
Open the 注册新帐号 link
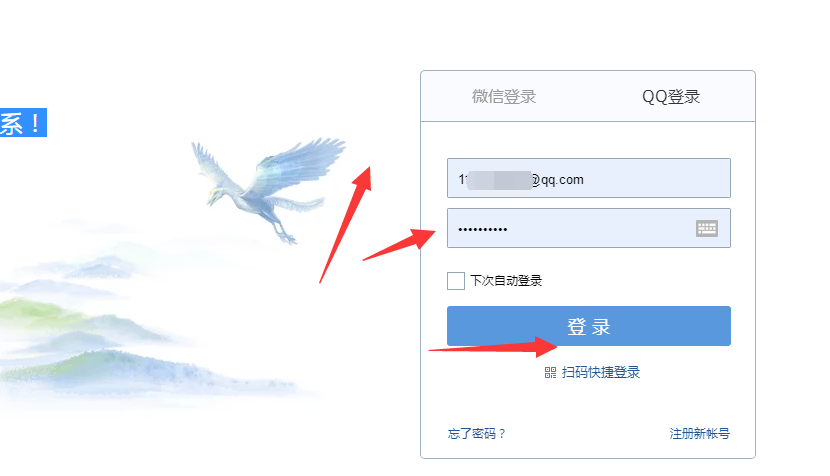[700, 434]
